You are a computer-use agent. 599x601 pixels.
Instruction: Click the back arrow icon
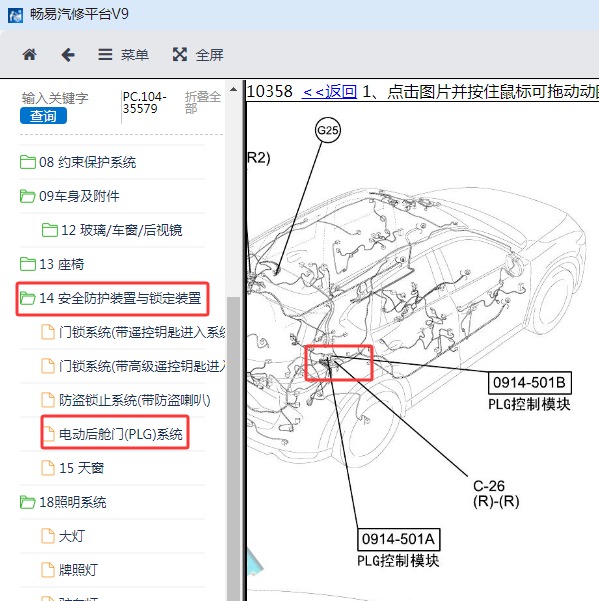[x=68, y=55]
